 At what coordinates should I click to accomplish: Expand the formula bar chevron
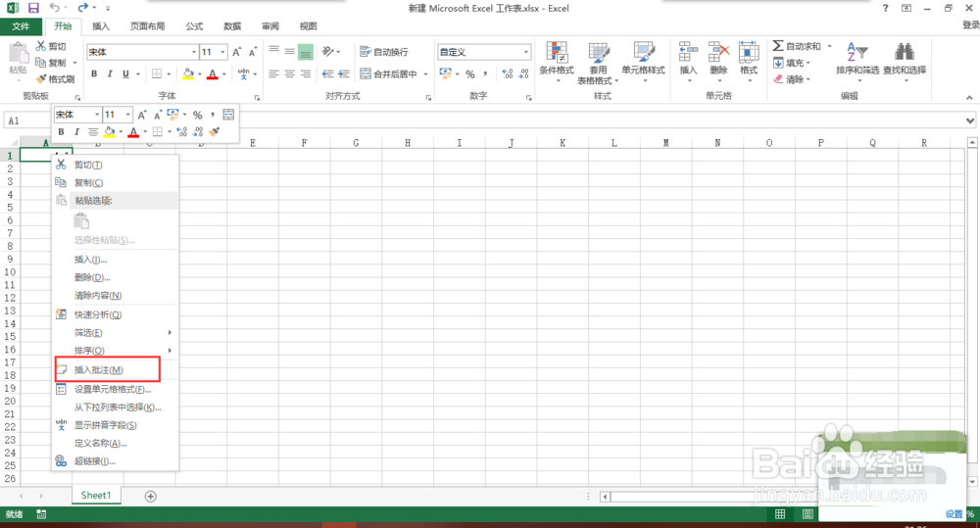(969, 120)
